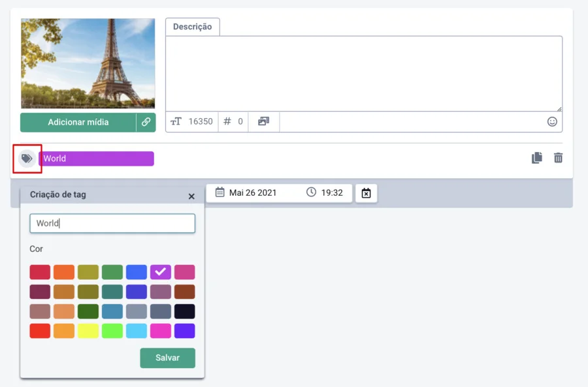The image size is (588, 387).
Task: Click the duplicate post copy icon
Action: coord(537,158)
